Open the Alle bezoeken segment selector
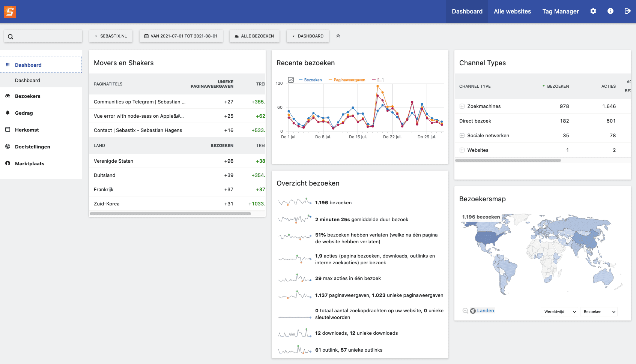The width and height of the screenshot is (636, 364). coord(254,36)
